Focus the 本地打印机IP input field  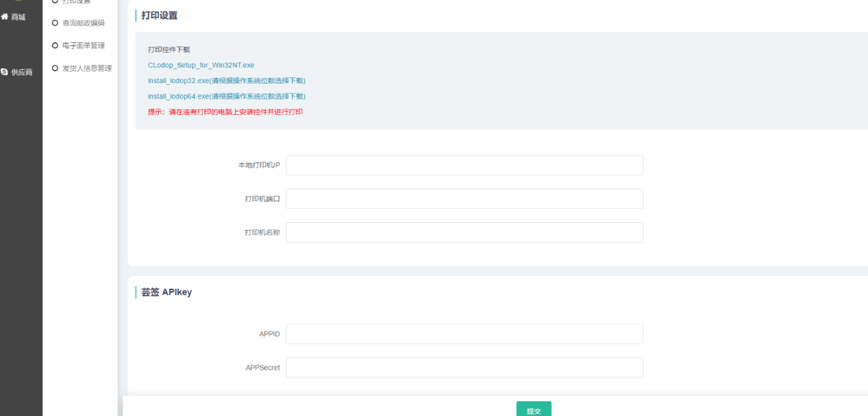464,165
